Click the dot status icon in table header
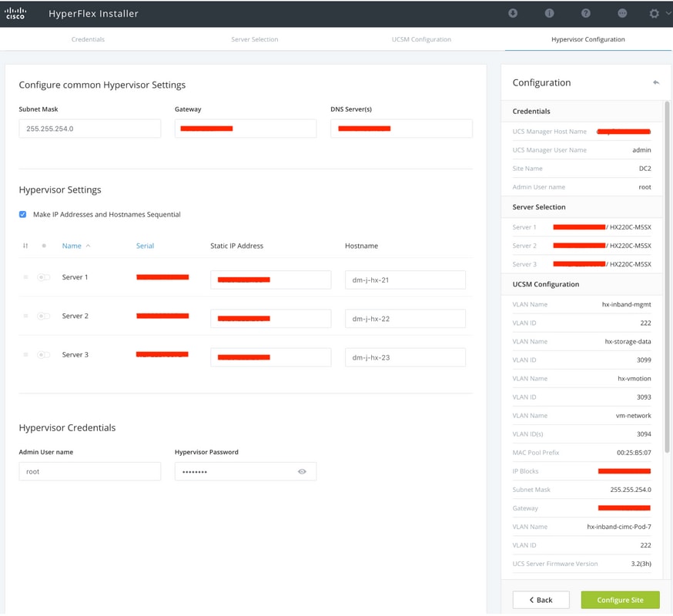The height and width of the screenshot is (616, 673). pyautogui.click(x=44, y=246)
